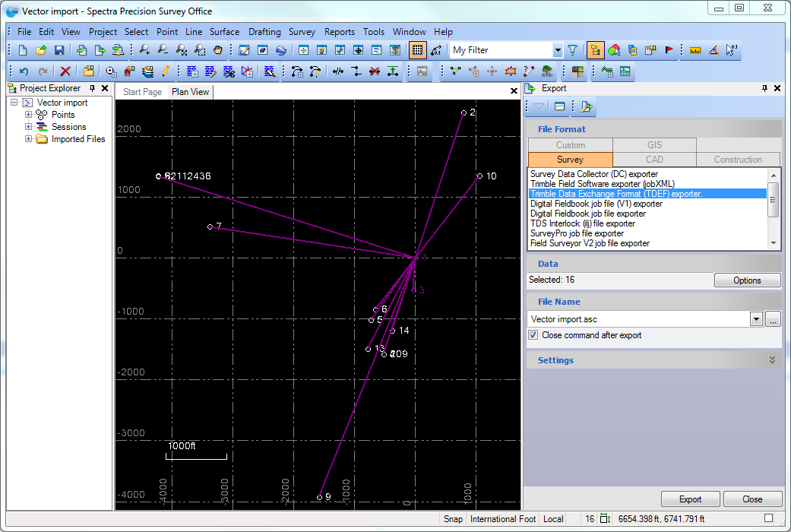
Task: Click the funnel filter icon
Action: 572,51
